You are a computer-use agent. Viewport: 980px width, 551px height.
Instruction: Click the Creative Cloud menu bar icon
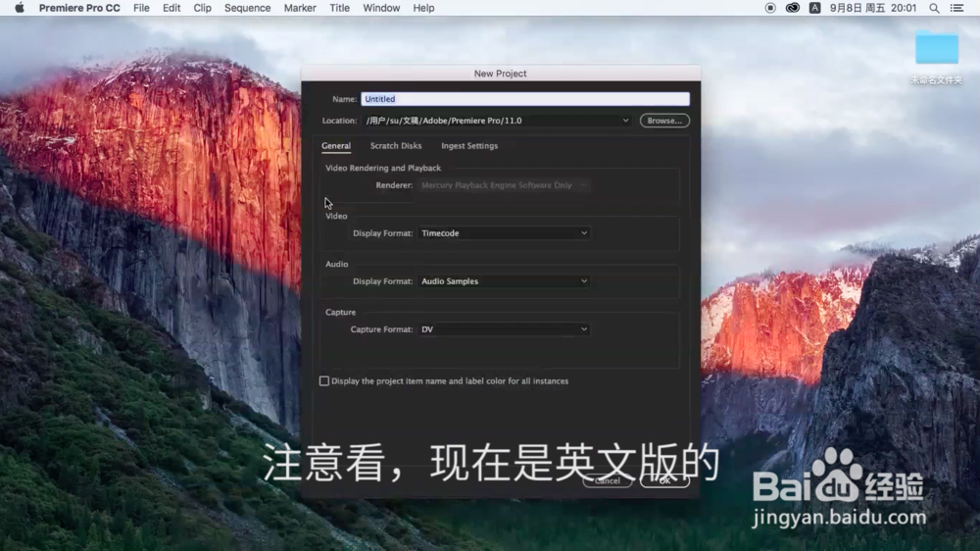(x=793, y=8)
